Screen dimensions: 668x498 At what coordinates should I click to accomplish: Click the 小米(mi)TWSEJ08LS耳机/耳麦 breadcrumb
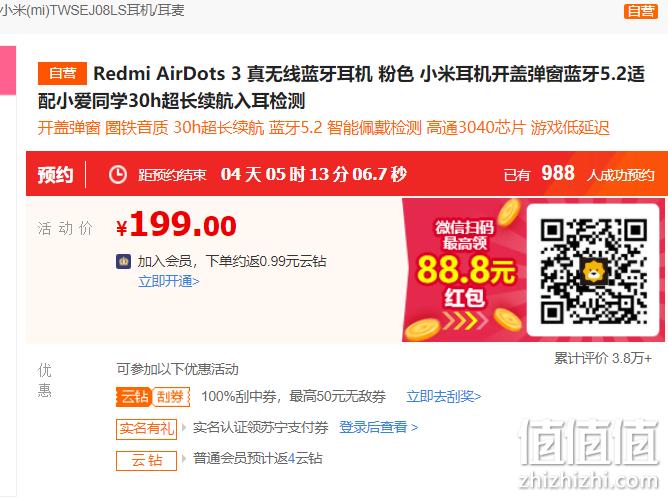click(x=92, y=10)
